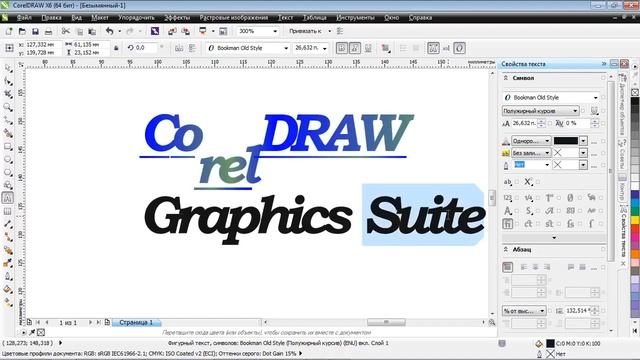
Task: Toggle the lock ratio padlock
Action: pyautogui.click(x=116, y=48)
